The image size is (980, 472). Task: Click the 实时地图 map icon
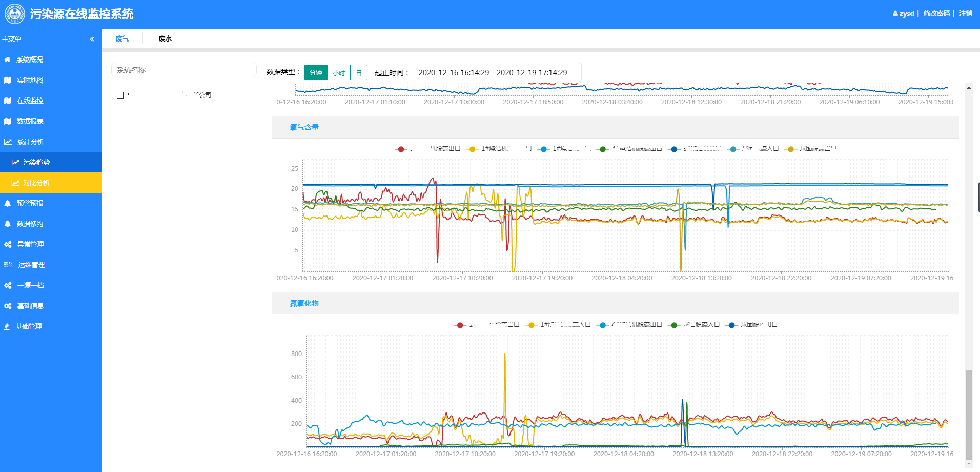point(7,80)
